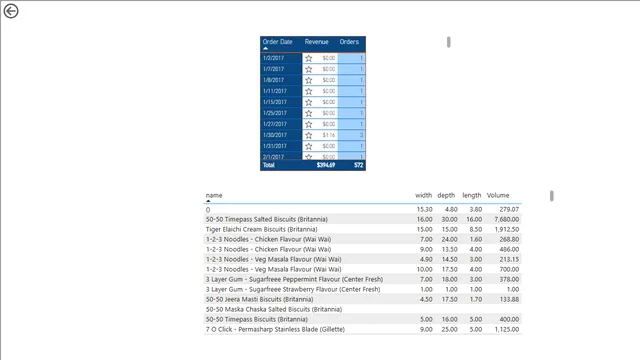This screenshot has width=640, height=360.
Task: Click the star icon in 1/11/2017 row
Action: [309, 91]
